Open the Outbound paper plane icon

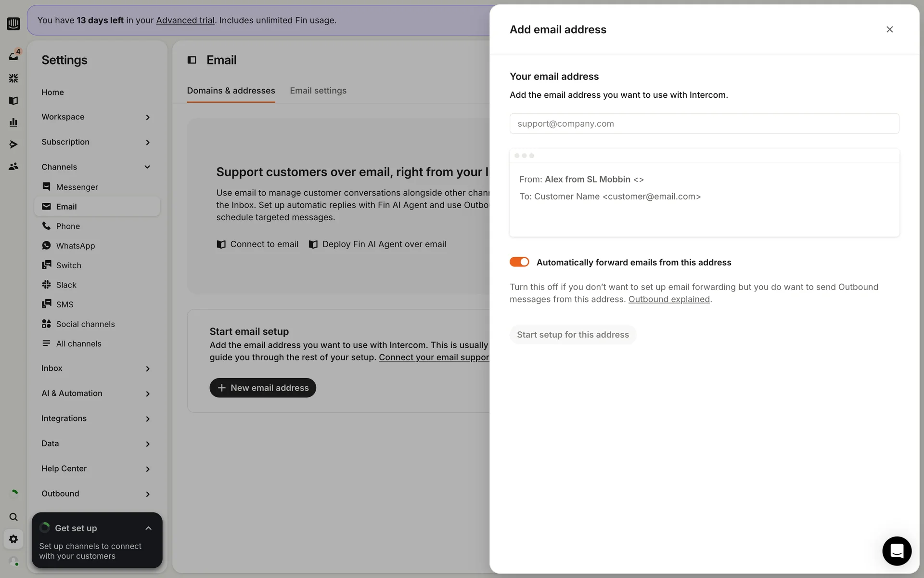tap(13, 144)
